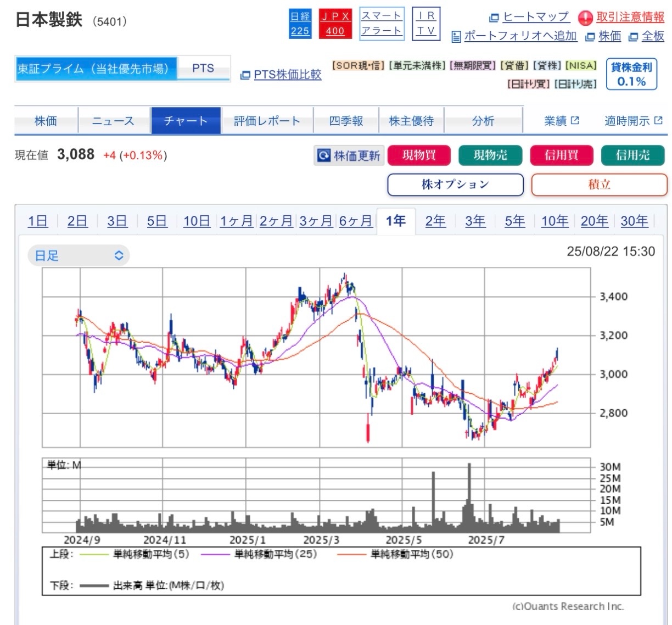Select the 20年 chart period

click(x=595, y=221)
